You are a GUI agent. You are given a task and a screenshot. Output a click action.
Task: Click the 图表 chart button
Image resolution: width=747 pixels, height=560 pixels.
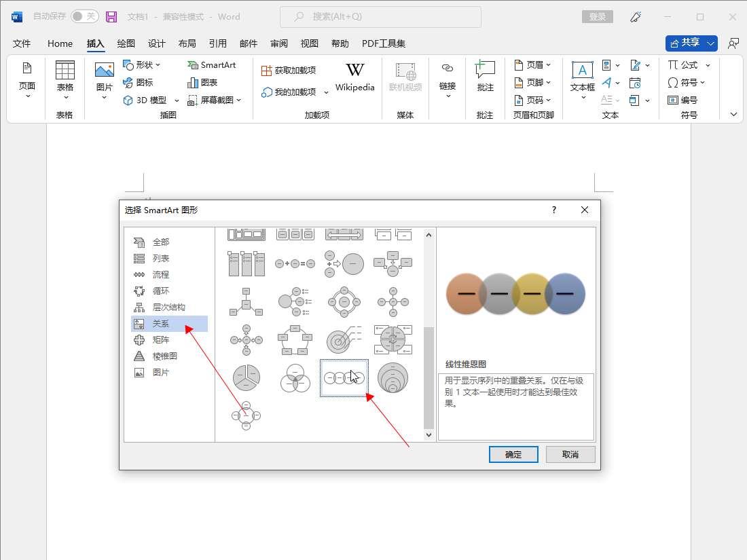[x=202, y=82]
